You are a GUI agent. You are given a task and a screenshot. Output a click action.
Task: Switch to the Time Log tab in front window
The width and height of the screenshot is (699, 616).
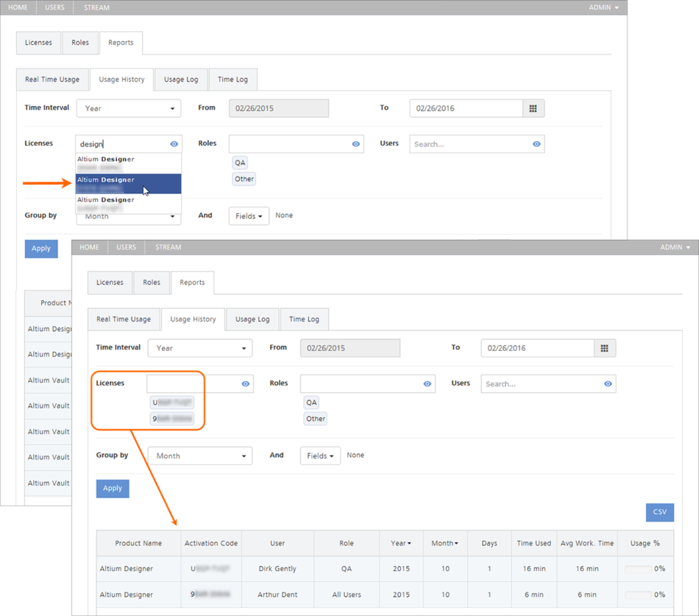click(x=304, y=319)
